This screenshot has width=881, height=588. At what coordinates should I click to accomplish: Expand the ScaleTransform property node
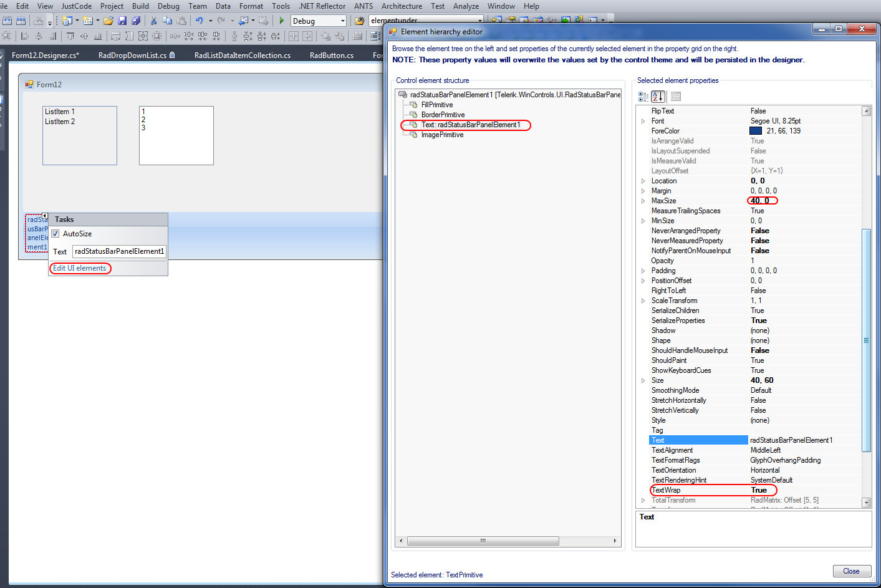(643, 301)
